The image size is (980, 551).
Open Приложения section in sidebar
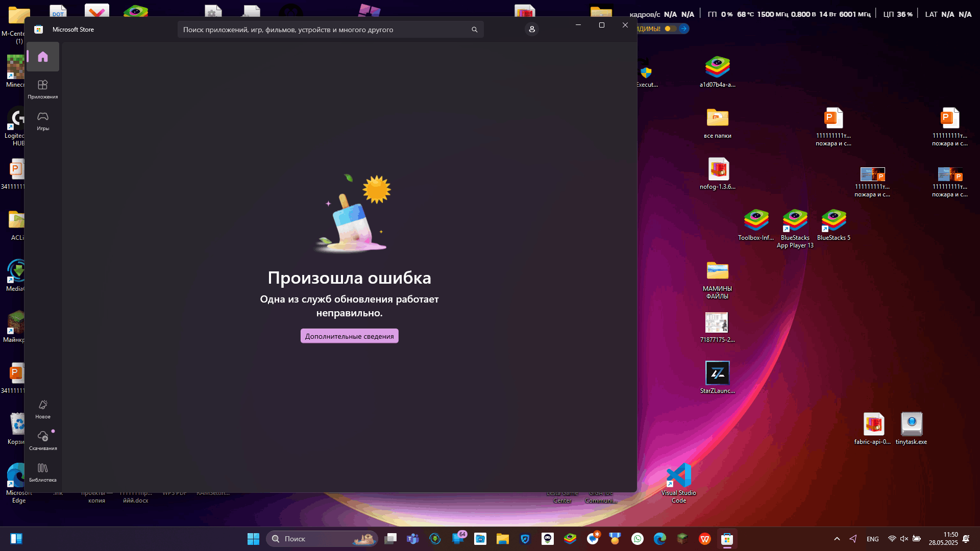pos(43,89)
